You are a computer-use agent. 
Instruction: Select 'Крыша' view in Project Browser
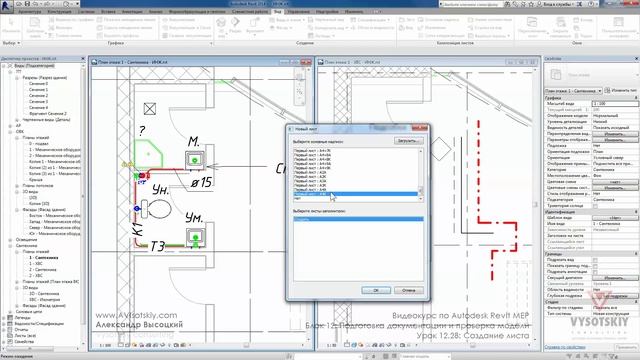coord(36,180)
